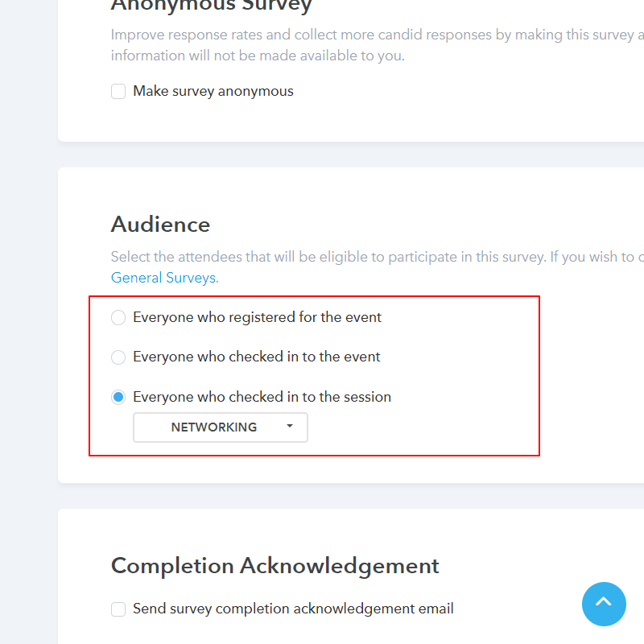This screenshot has width=644, height=644.
Task: Click the "Everyone who checked in to the session" label
Action: (x=262, y=397)
